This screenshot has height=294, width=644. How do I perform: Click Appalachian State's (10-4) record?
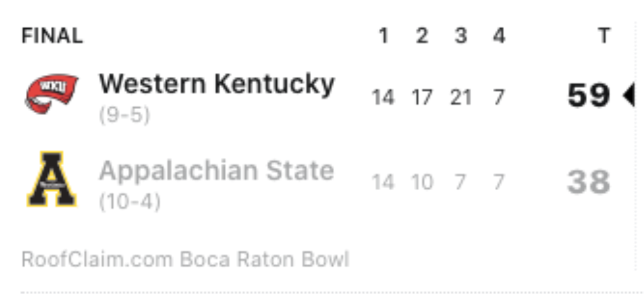(x=130, y=202)
